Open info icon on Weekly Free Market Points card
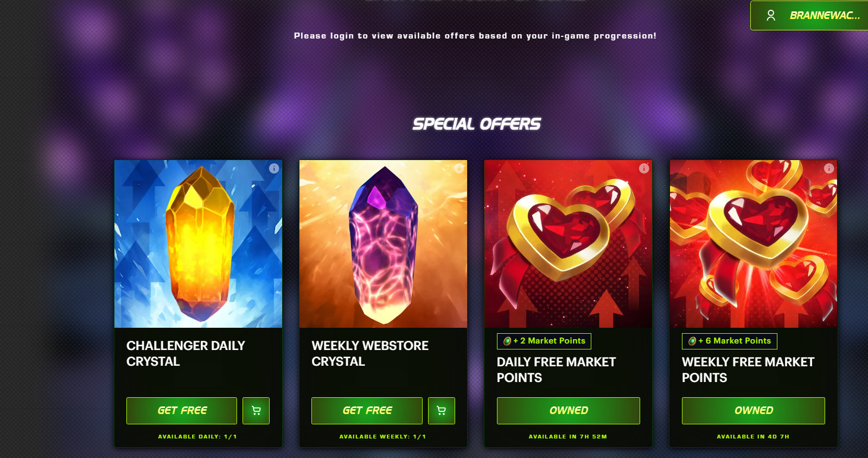The height and width of the screenshot is (458, 868). click(x=829, y=168)
